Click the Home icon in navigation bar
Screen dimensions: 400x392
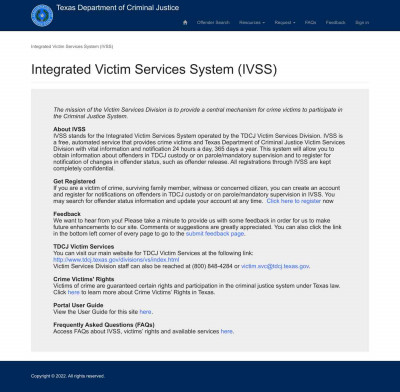coord(185,22)
